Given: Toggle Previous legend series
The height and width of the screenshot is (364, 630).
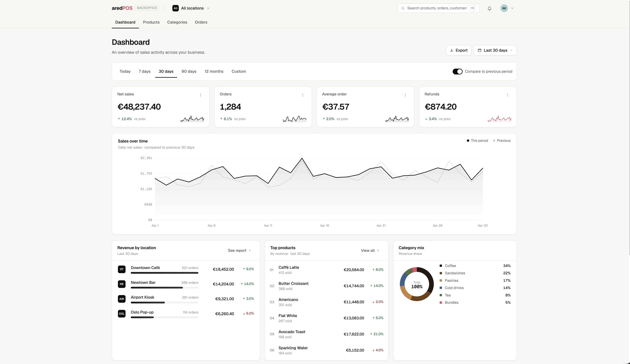Looking at the screenshot, I should pos(502,141).
